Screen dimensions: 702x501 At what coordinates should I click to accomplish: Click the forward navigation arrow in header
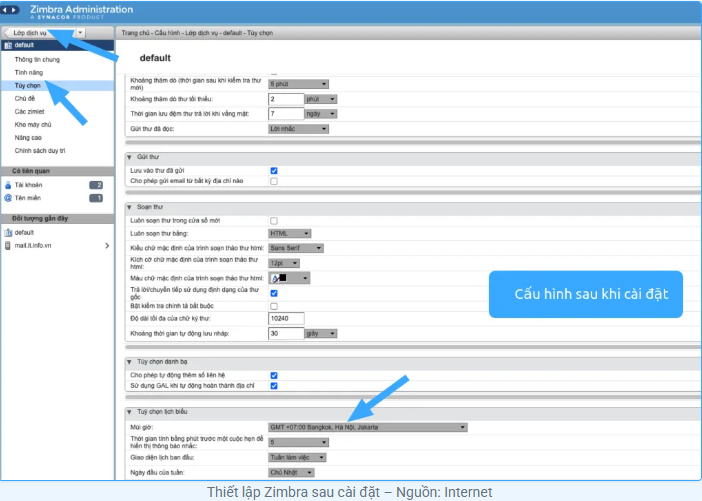[14, 10]
